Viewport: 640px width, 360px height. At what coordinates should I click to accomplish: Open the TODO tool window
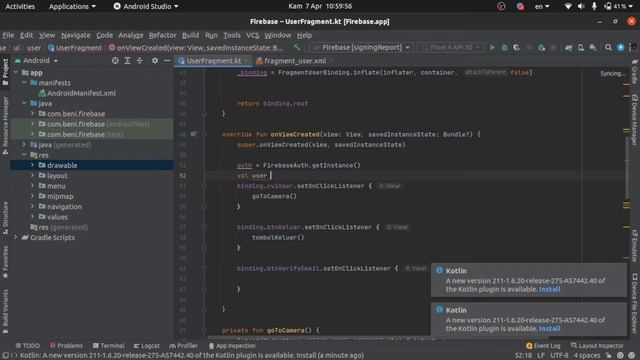click(x=27, y=346)
